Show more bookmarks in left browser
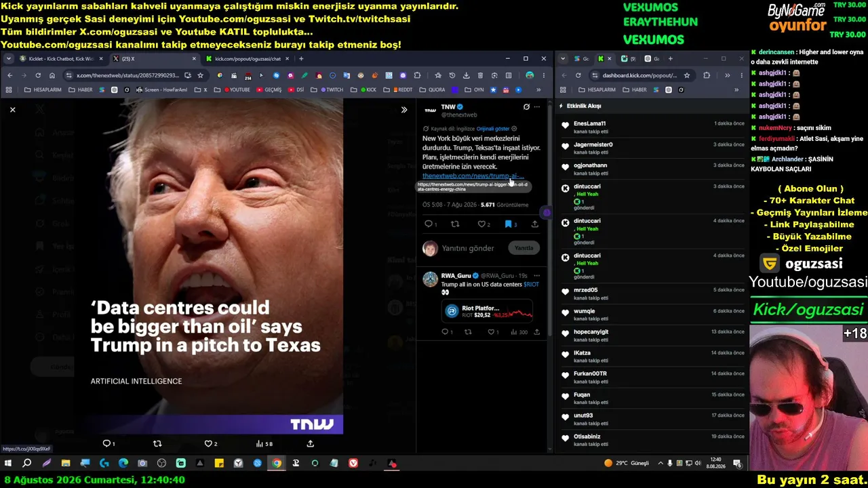This screenshot has width=868, height=488. tap(539, 89)
